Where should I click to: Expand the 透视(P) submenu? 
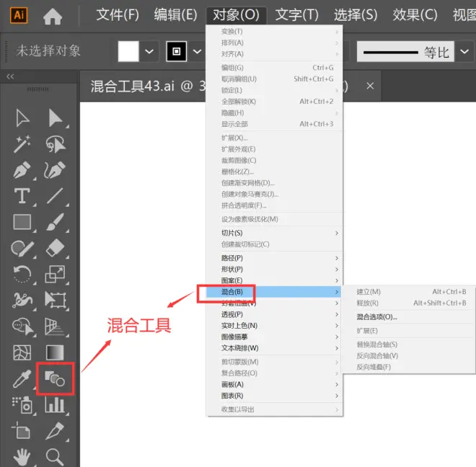pyautogui.click(x=274, y=314)
